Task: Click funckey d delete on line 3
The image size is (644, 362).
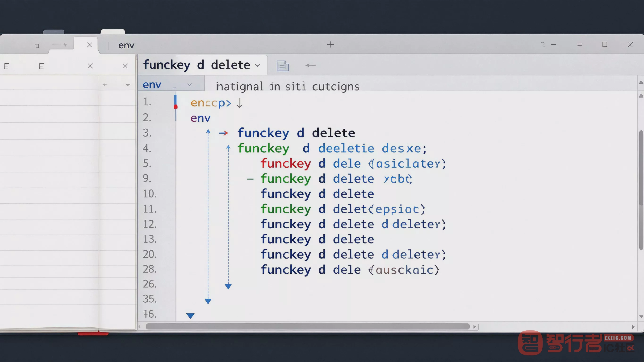Action: (x=296, y=133)
